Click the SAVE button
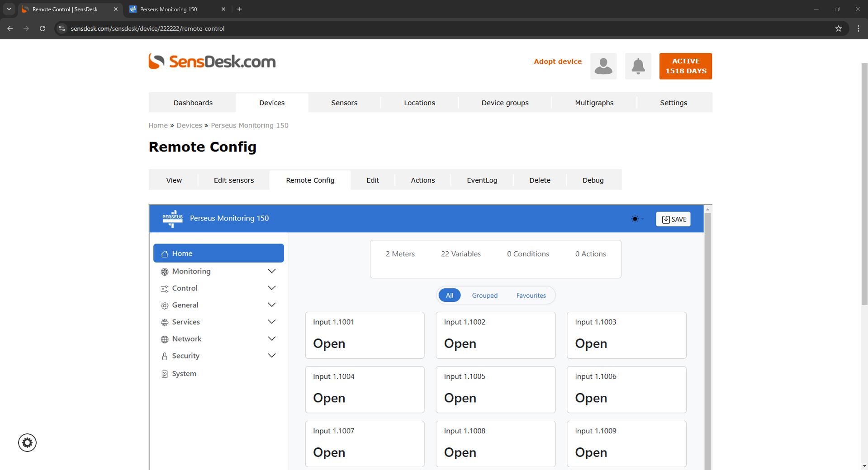Image resolution: width=868 pixels, height=470 pixels. 673,219
